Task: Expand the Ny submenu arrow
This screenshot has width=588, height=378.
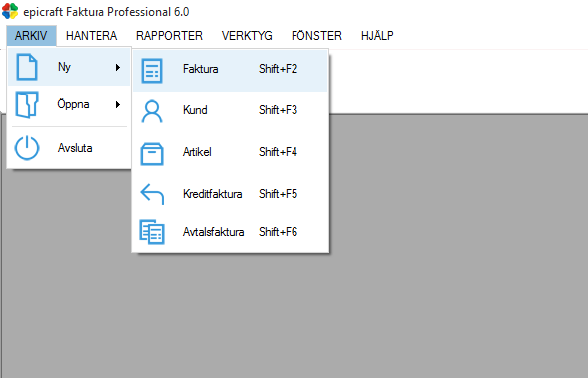Action: click(x=118, y=67)
